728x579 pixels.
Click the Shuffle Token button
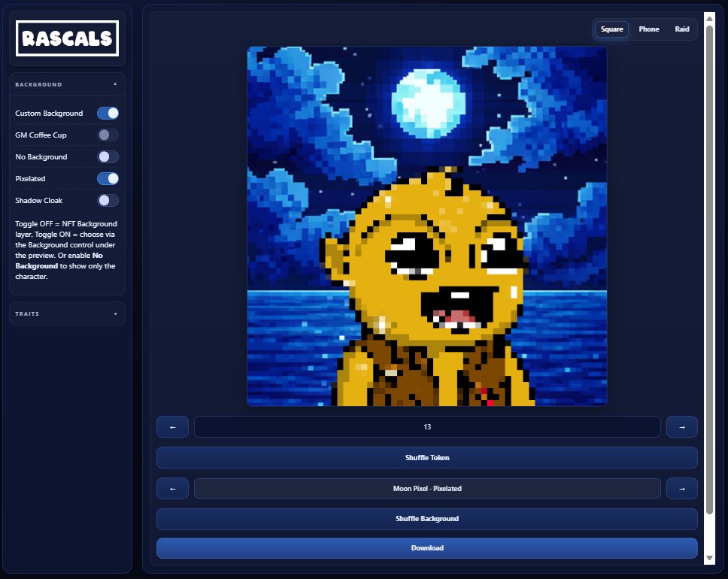427,458
